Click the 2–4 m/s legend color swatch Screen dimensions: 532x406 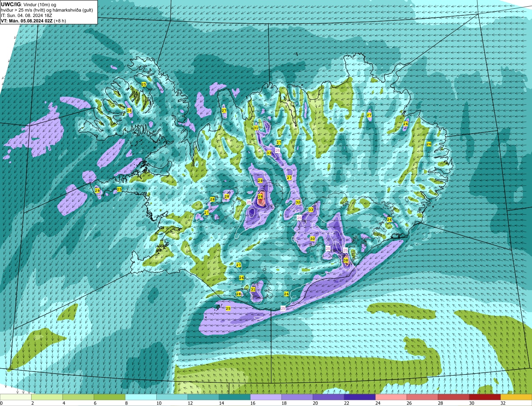coord(47,397)
